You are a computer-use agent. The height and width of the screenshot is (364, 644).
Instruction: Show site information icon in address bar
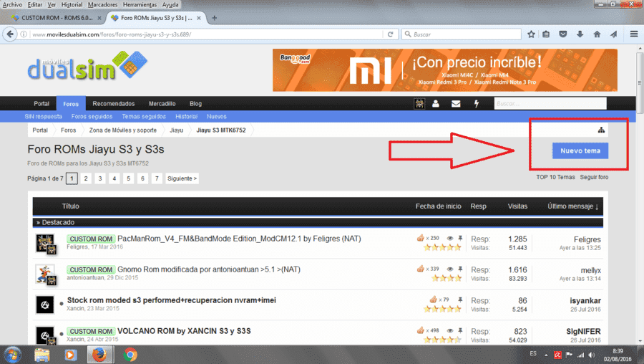(x=24, y=34)
